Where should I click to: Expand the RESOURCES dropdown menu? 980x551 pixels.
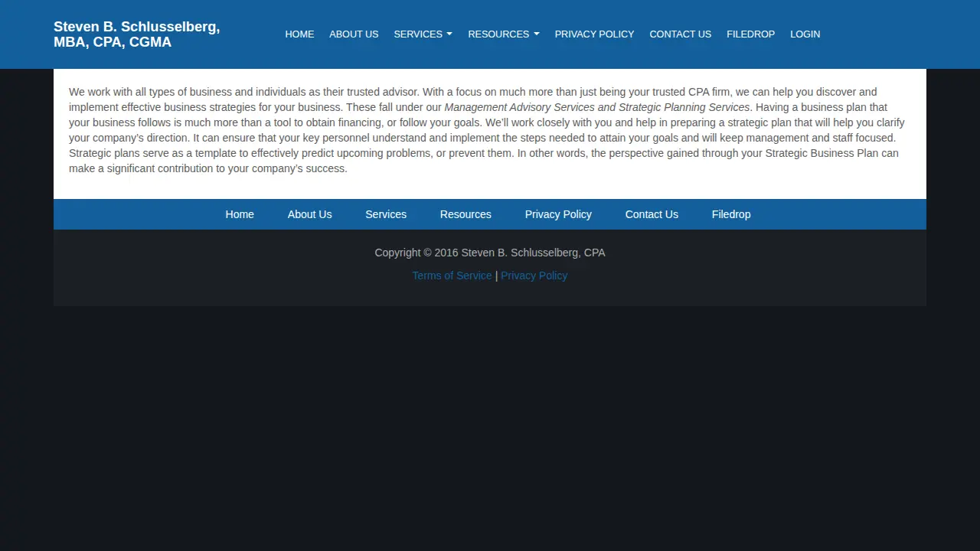tap(504, 34)
